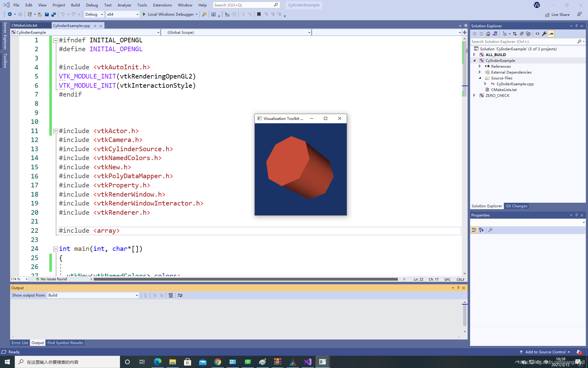Open the Show output from Build dropdown

pyautogui.click(x=93, y=295)
